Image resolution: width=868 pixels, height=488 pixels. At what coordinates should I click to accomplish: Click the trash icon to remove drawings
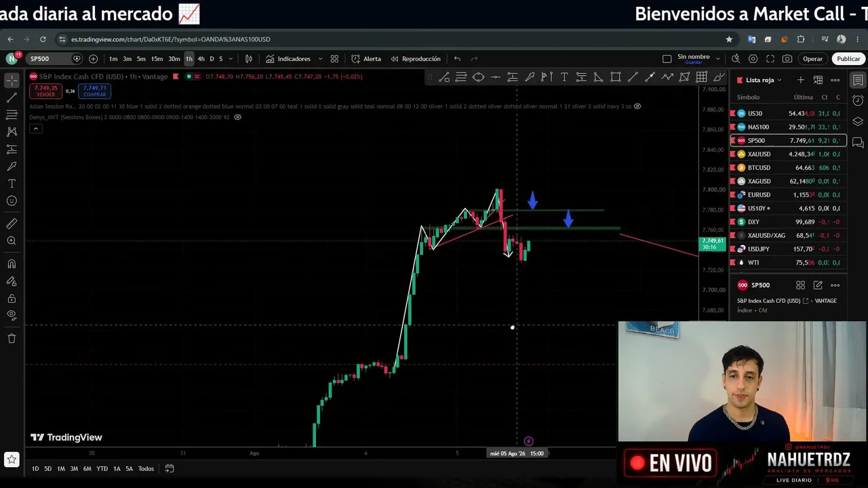tap(12, 338)
